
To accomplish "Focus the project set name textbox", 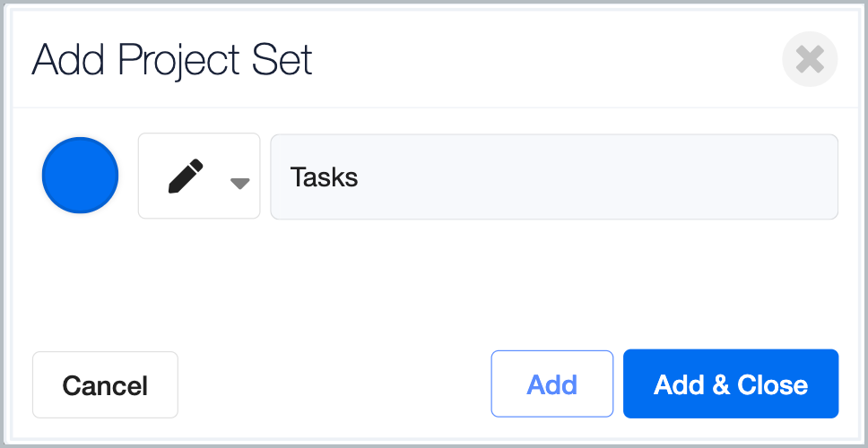I will click(x=554, y=177).
